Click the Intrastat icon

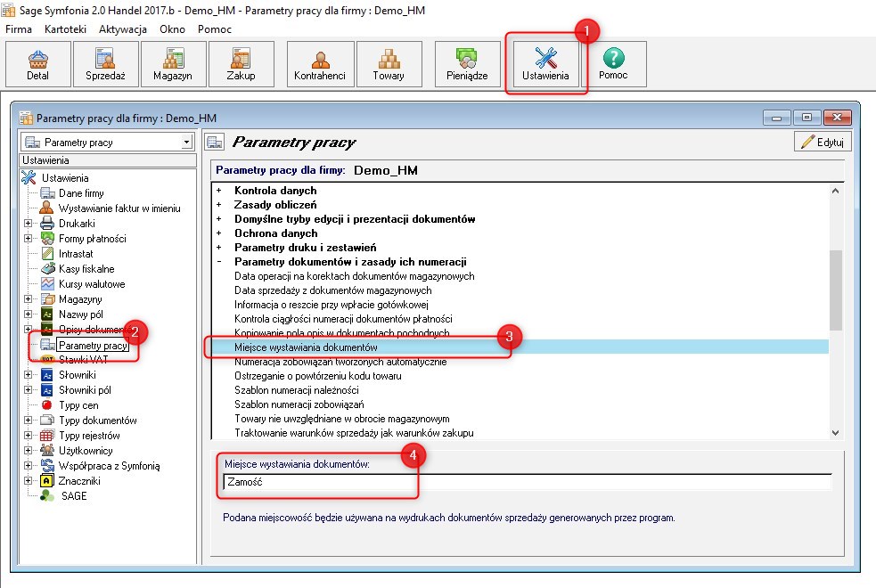47,254
